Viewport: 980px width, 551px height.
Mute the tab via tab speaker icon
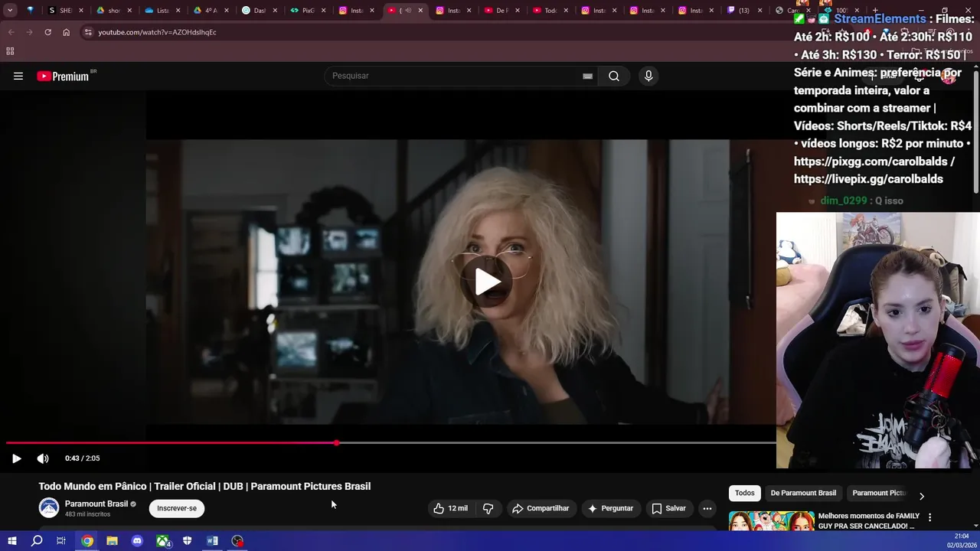(407, 11)
